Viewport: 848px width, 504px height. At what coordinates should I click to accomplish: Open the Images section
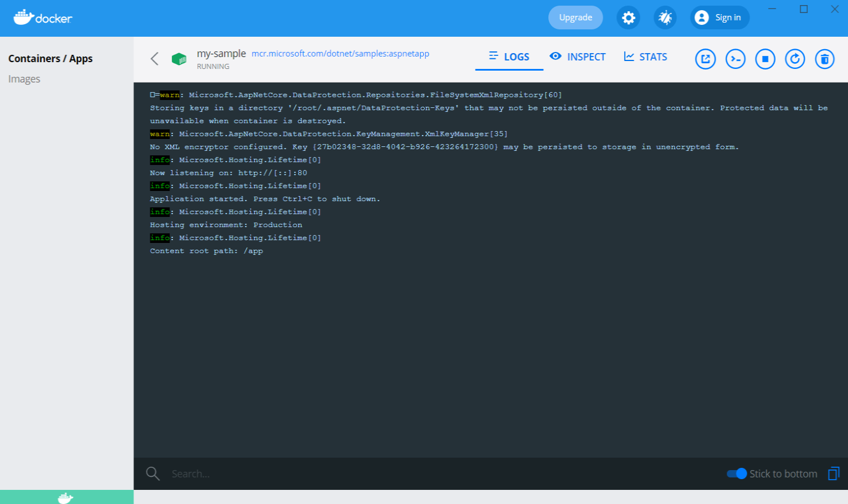coord(24,79)
